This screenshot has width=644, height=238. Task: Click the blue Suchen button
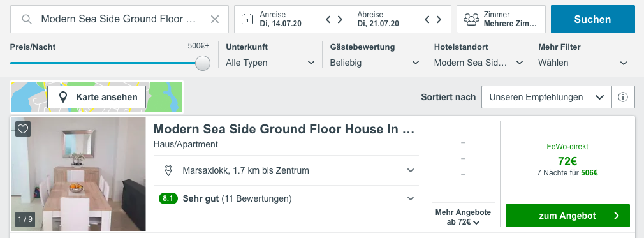point(592,19)
